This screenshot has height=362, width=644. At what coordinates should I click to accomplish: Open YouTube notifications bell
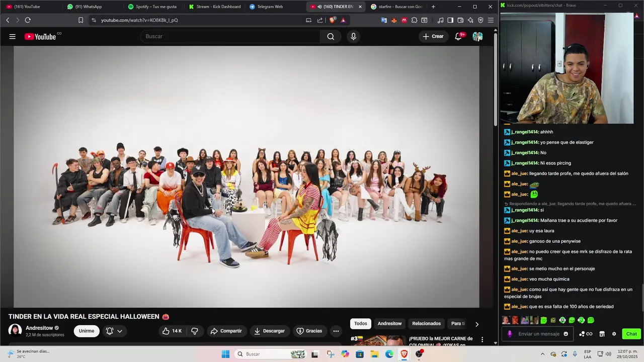[x=458, y=36]
